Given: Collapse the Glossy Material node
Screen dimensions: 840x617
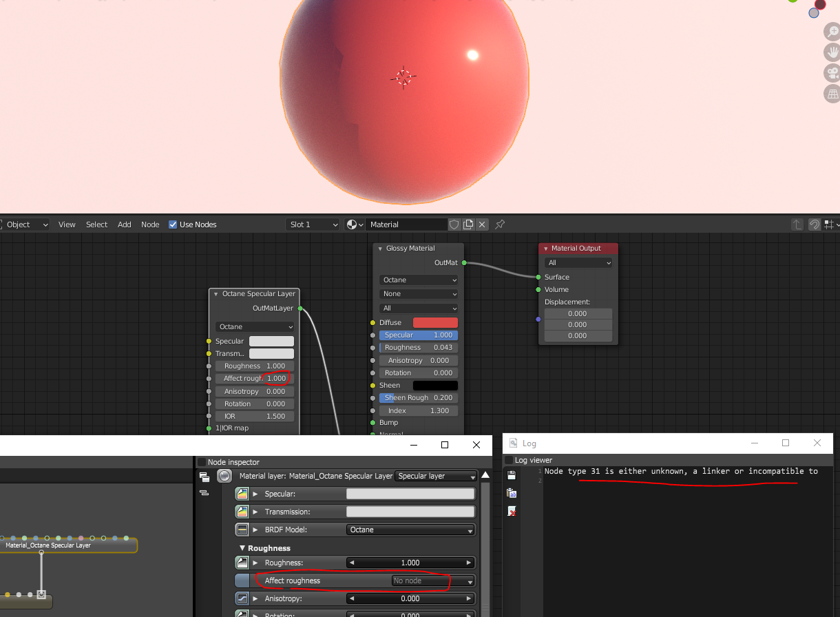Looking at the screenshot, I should [x=380, y=249].
